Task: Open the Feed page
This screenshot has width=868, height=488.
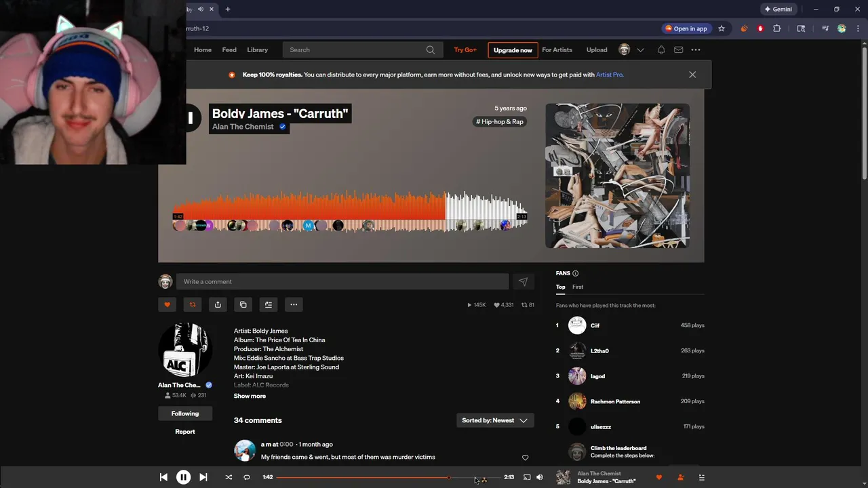Action: tap(229, 49)
